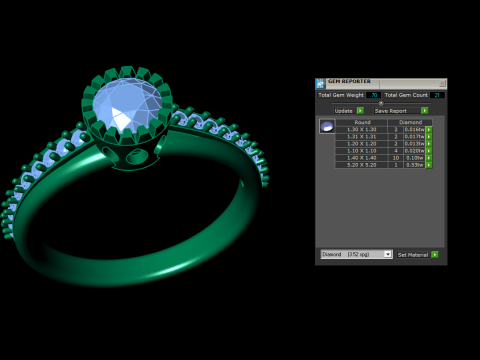Click the green arrow for the 1.10 X 1.10 row

tap(429, 151)
